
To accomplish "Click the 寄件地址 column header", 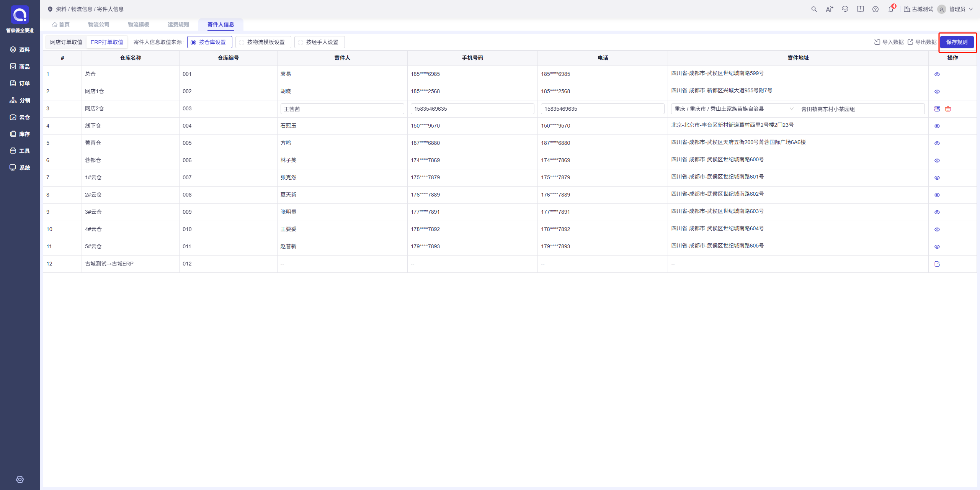I will point(798,58).
